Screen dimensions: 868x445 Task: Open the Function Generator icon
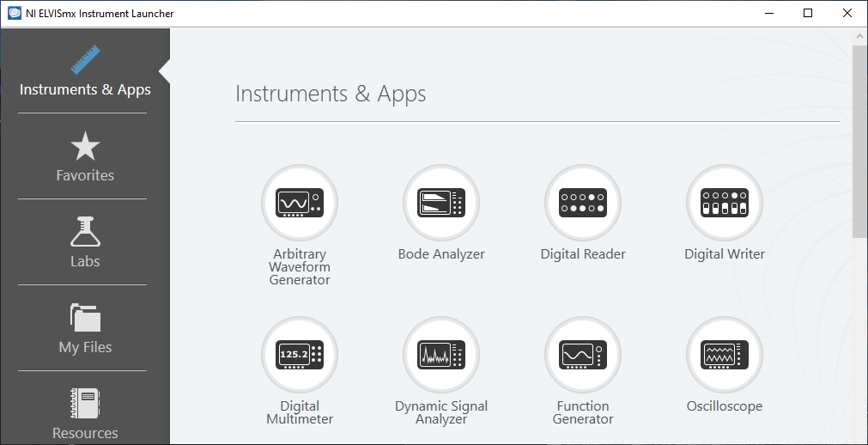583,355
